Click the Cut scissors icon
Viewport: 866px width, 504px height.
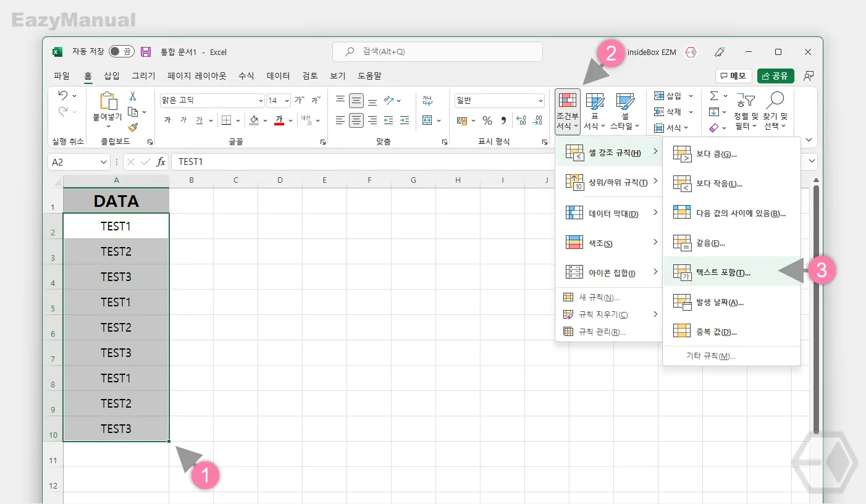(133, 96)
